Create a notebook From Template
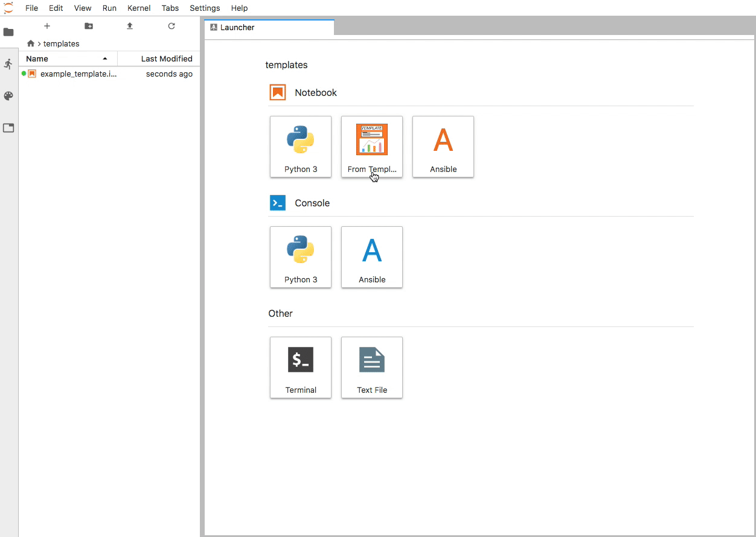Screen dimensions: 756x537 point(371,147)
